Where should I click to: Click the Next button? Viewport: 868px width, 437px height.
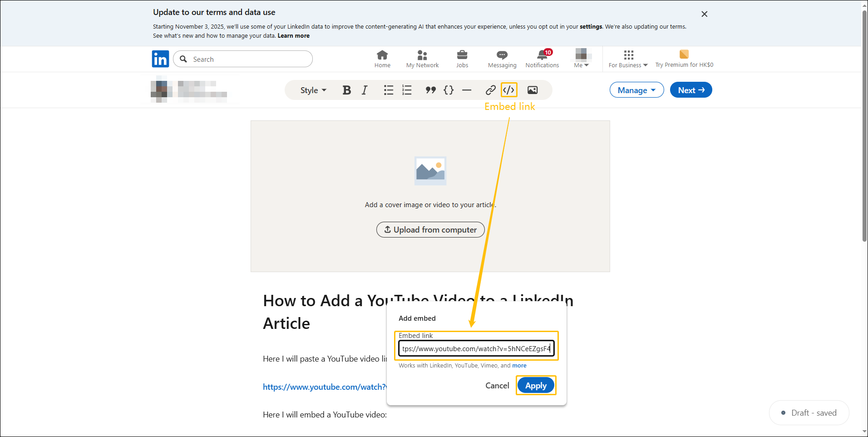691,90
